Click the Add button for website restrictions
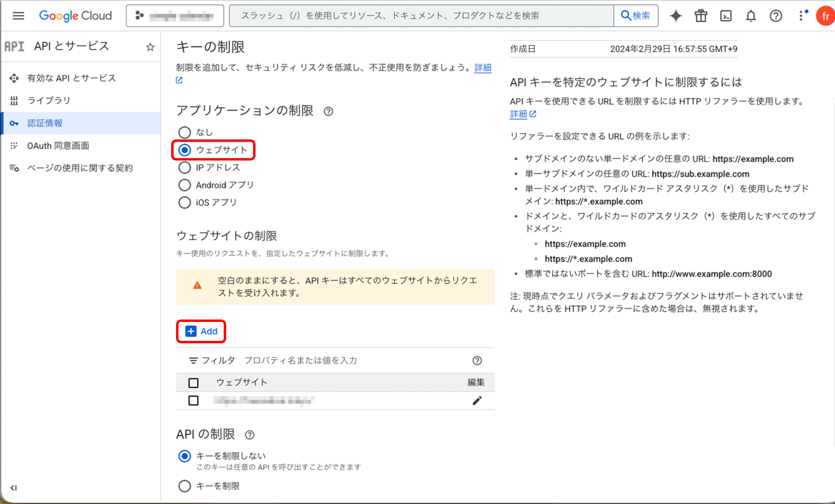 coord(202,331)
